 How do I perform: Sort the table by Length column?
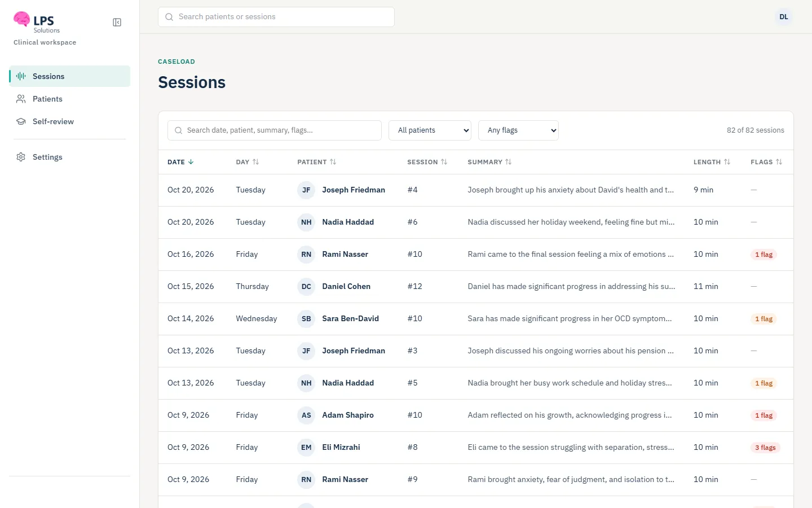pos(712,162)
